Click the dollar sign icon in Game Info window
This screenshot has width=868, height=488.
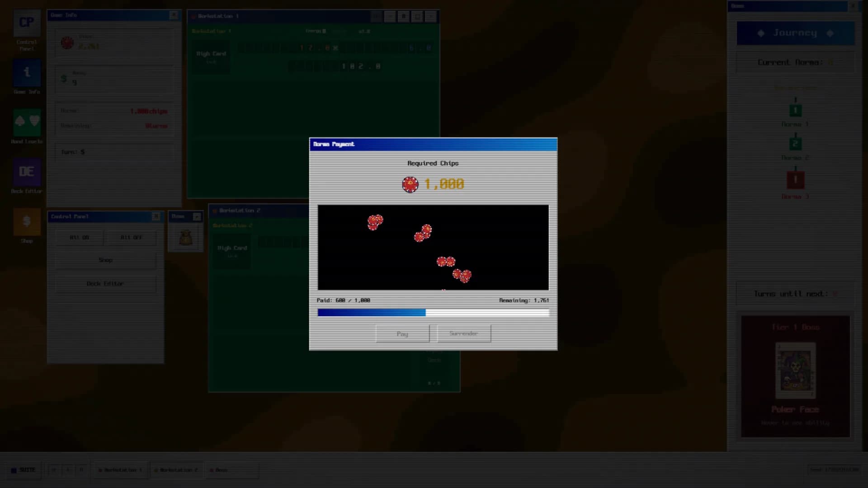[x=64, y=79]
